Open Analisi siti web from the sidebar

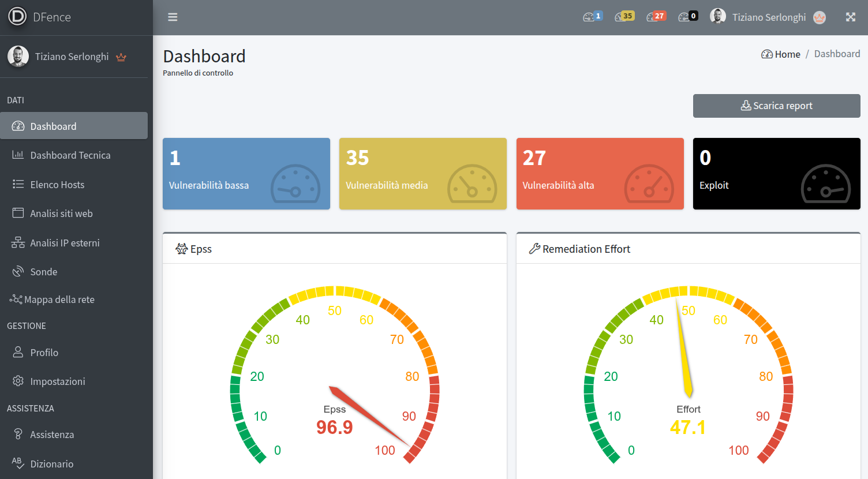(x=61, y=213)
